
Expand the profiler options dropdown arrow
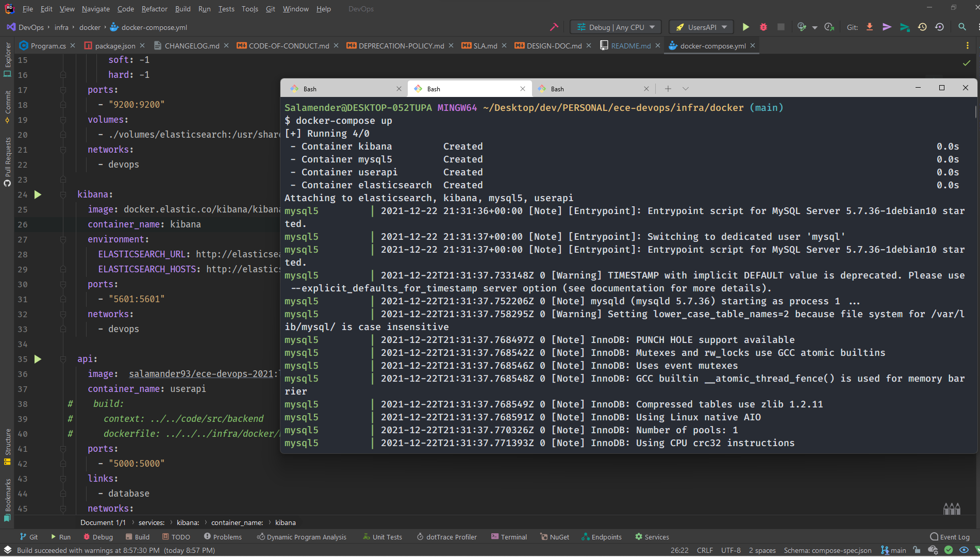pyautogui.click(x=815, y=28)
